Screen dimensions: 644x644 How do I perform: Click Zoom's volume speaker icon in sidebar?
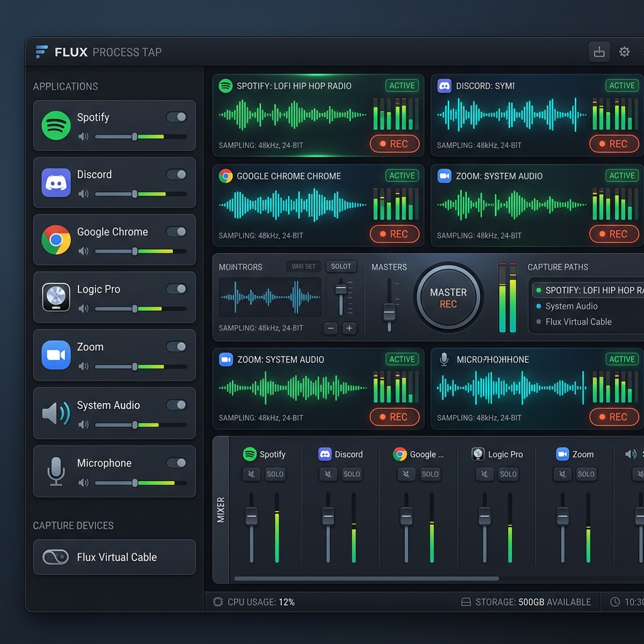[x=84, y=366]
